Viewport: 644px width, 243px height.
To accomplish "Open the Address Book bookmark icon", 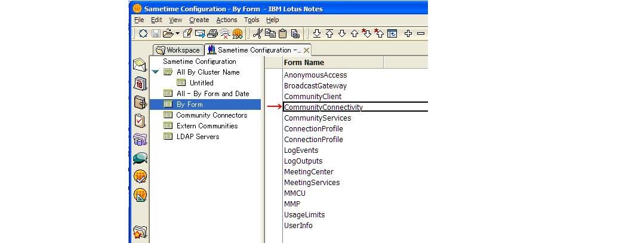I will click(x=140, y=102).
